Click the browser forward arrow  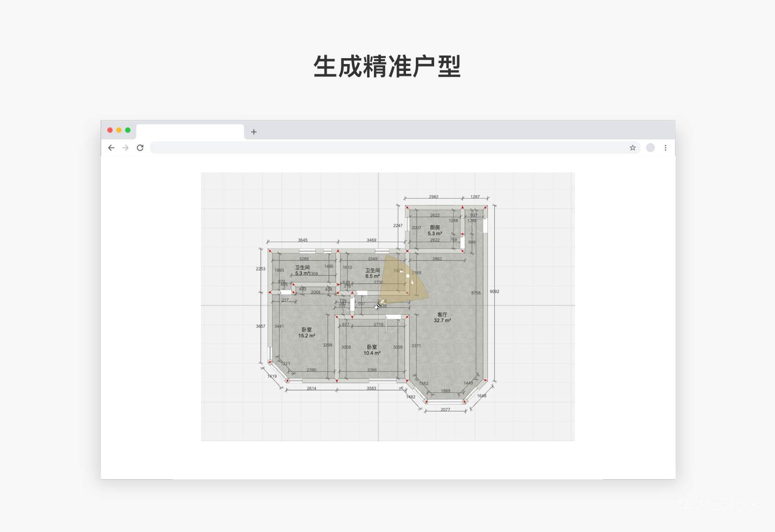tap(126, 148)
